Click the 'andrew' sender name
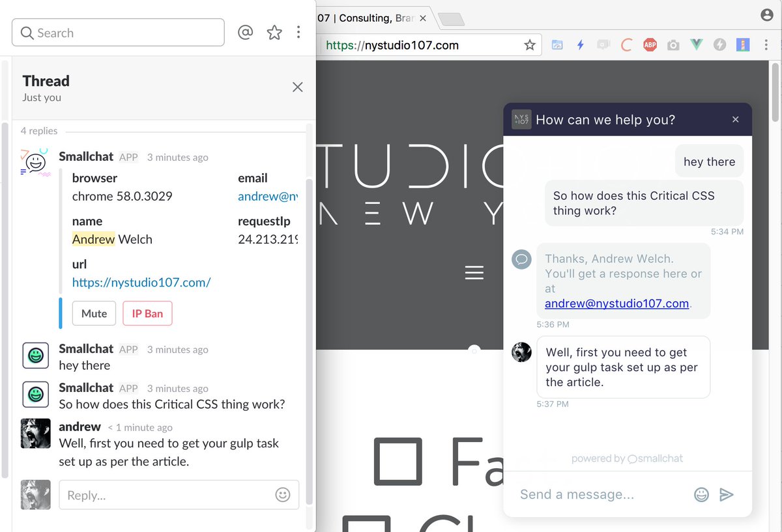This screenshot has width=782, height=532. [80, 427]
